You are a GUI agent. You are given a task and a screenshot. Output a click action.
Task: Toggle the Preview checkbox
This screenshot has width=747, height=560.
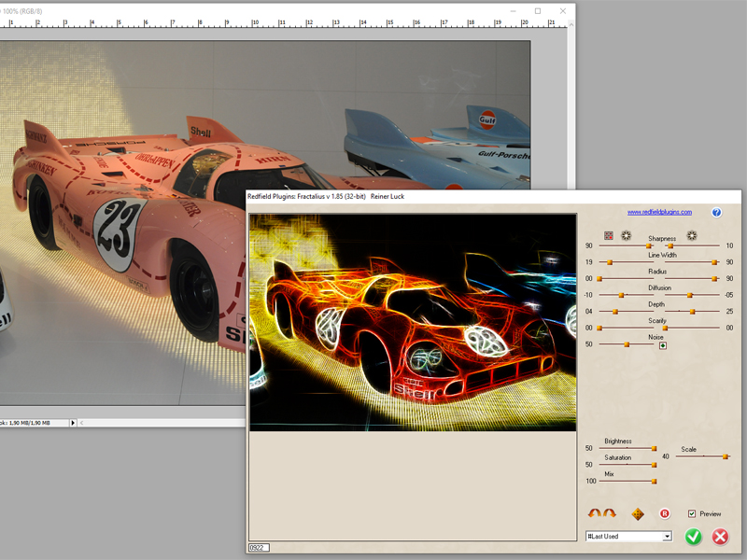692,513
